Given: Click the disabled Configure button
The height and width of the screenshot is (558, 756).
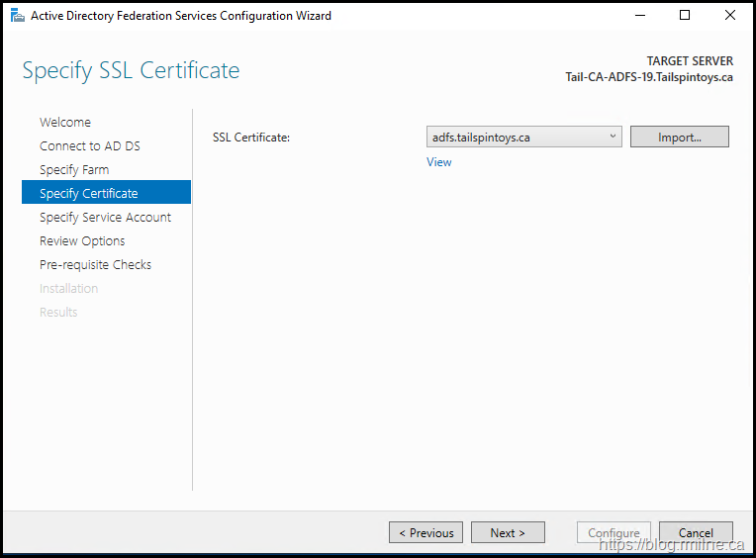Looking at the screenshot, I should tap(614, 533).
